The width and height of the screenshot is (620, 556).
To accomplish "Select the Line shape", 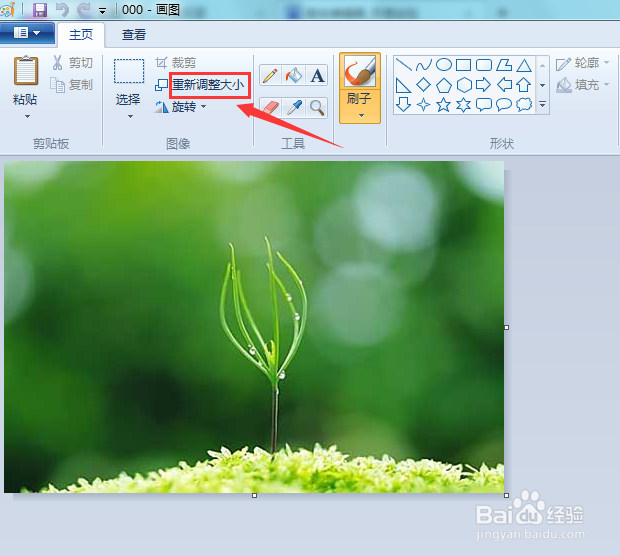I will click(x=403, y=64).
